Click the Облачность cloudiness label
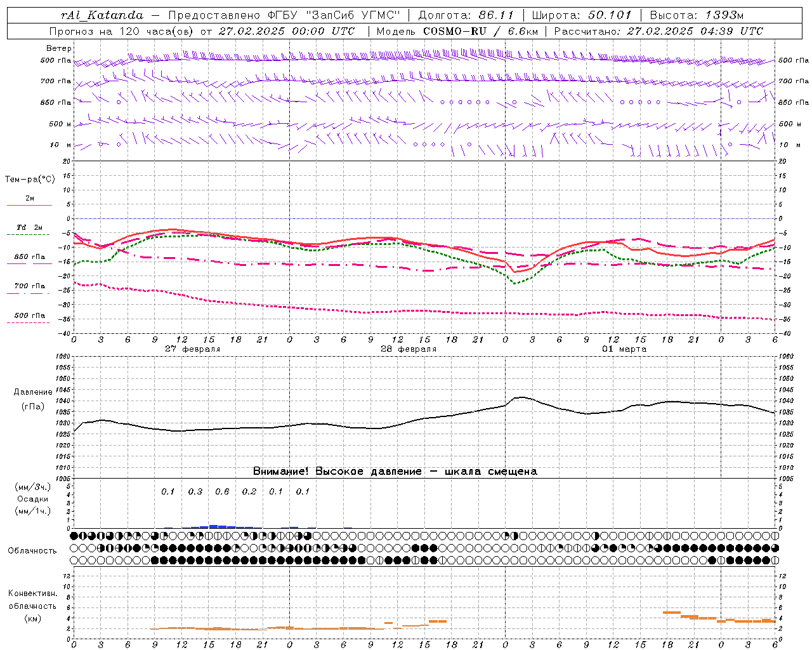The image size is (812, 650). (x=32, y=551)
